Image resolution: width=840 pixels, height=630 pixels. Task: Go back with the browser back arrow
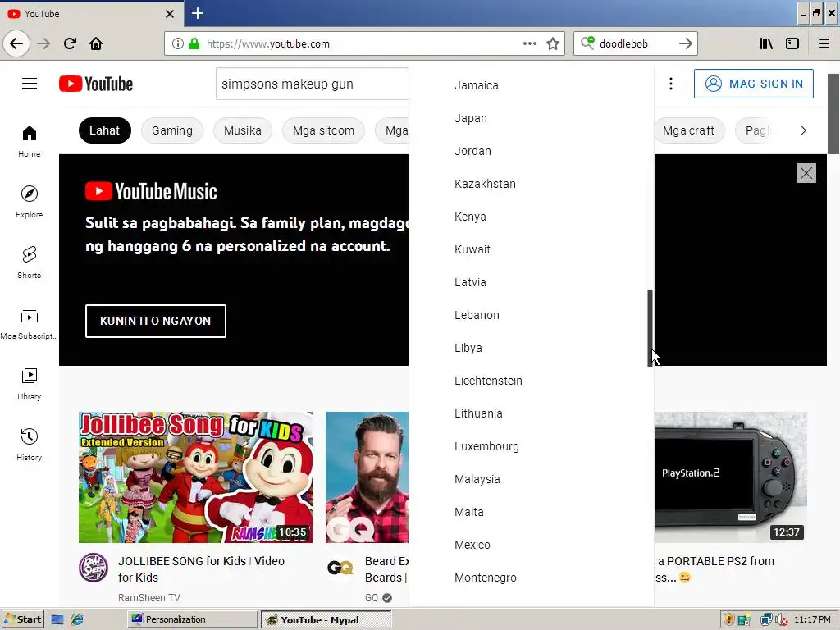[16, 43]
